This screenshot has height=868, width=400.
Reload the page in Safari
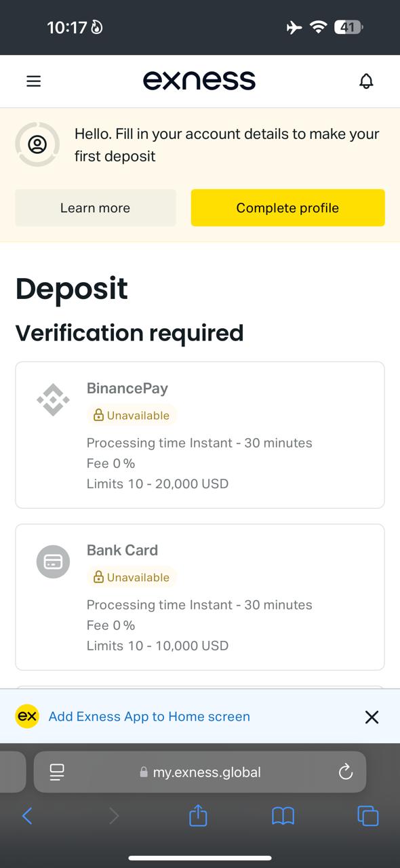346,772
